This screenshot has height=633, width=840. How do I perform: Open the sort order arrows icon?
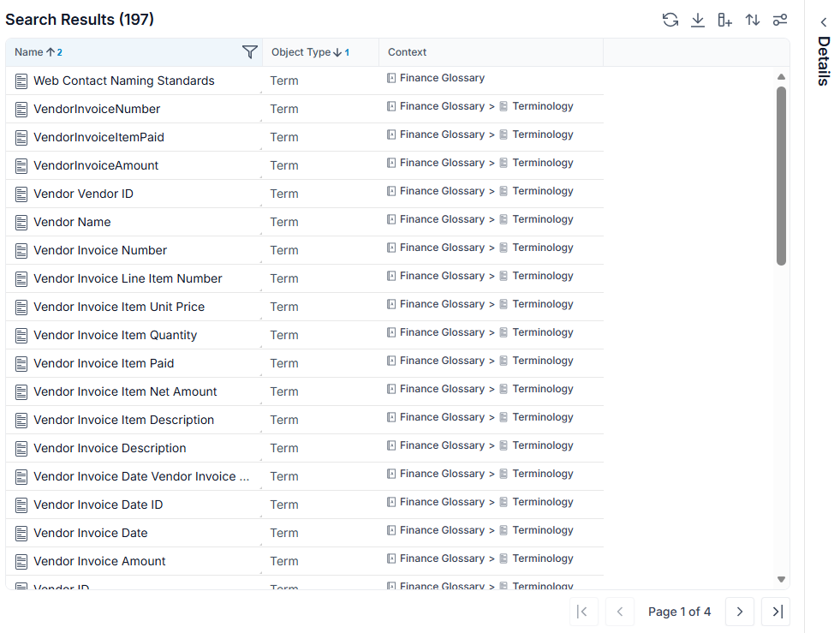tap(752, 20)
